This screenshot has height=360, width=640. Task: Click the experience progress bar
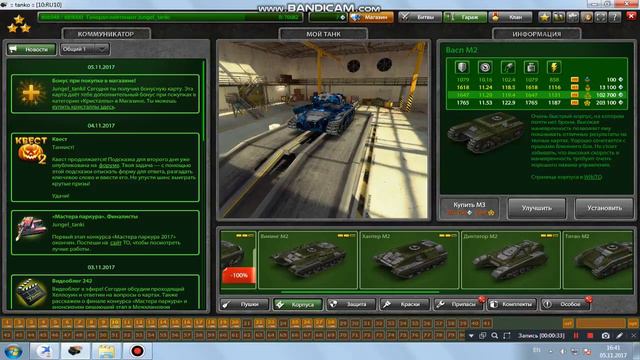point(170,17)
